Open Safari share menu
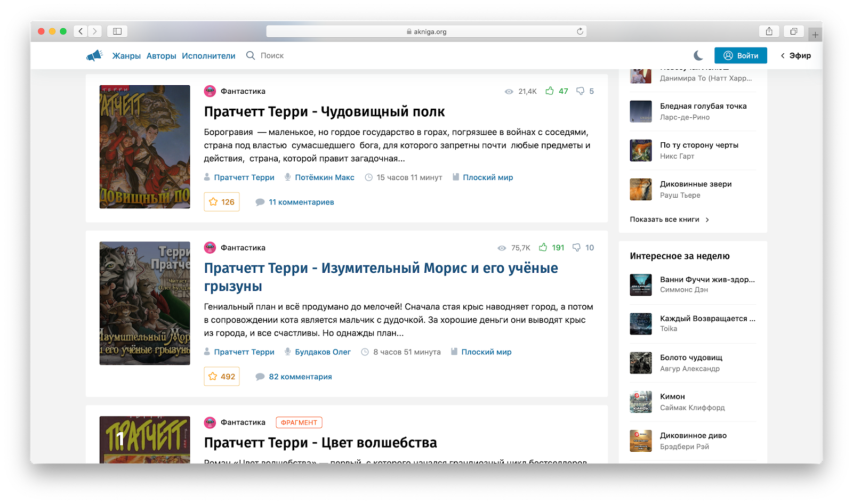 tap(769, 31)
